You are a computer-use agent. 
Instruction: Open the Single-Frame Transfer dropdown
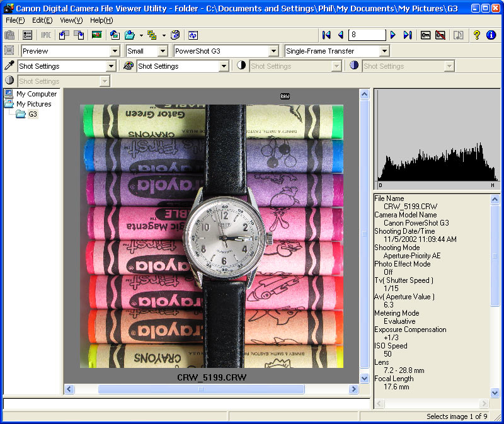click(x=384, y=51)
